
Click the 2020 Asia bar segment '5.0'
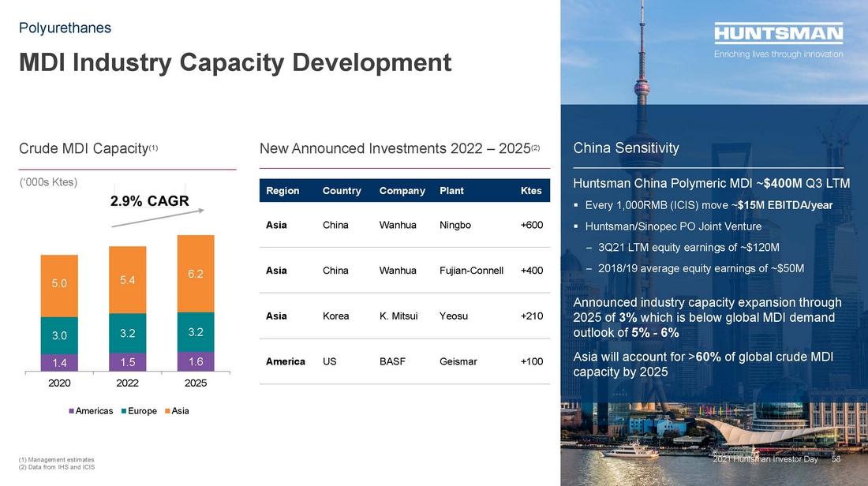point(59,286)
